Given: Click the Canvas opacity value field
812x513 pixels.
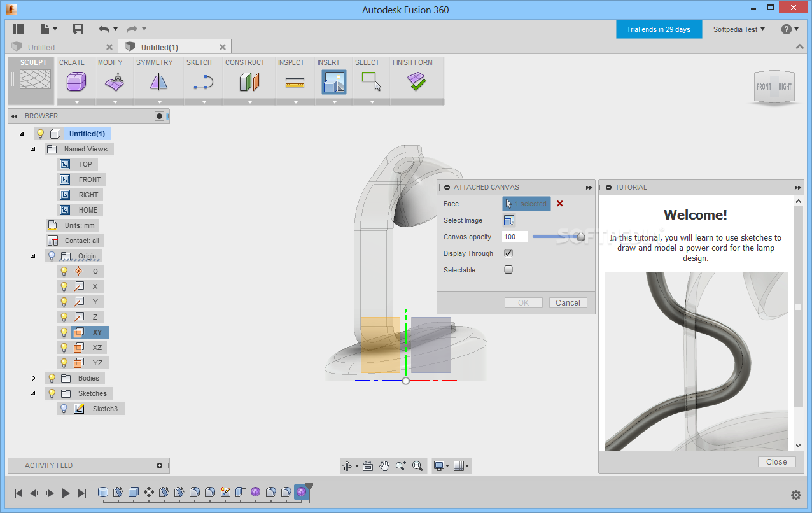Looking at the screenshot, I should (514, 237).
